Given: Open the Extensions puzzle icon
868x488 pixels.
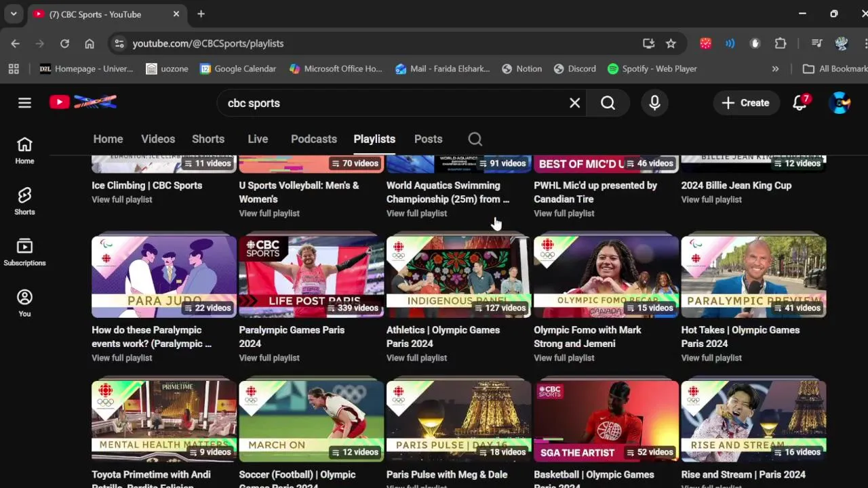Looking at the screenshot, I should pos(781,43).
